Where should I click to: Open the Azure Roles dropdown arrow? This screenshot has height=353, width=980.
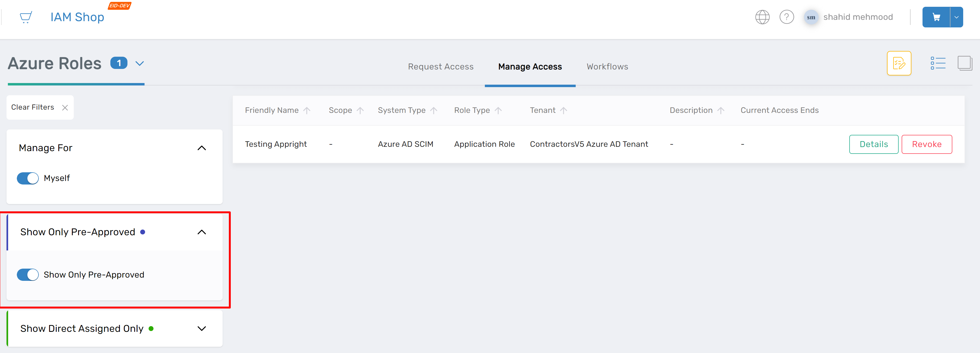point(139,63)
